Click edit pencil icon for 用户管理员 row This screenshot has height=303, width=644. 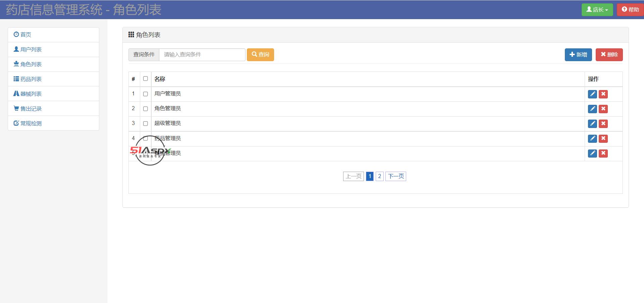click(592, 94)
